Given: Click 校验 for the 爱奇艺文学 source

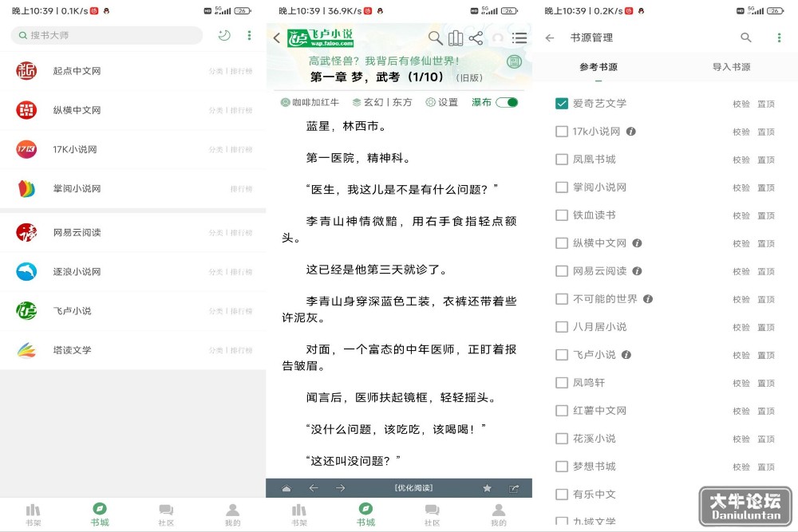Looking at the screenshot, I should click(x=741, y=104).
